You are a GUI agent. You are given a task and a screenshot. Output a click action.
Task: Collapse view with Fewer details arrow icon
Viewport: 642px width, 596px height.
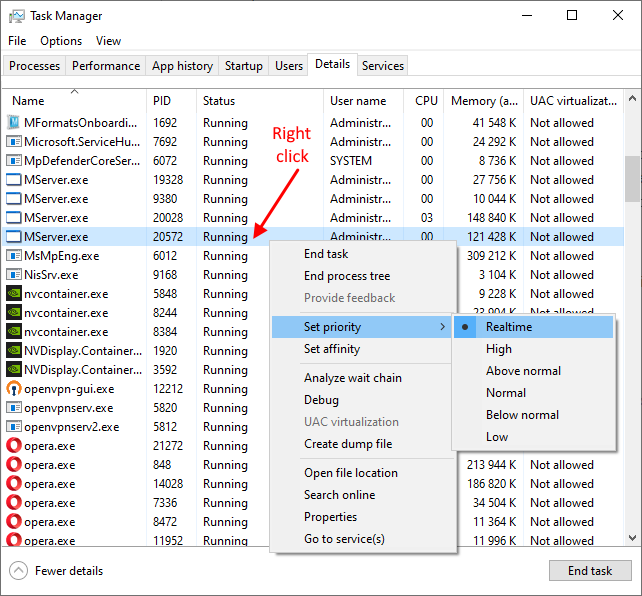coord(18,571)
